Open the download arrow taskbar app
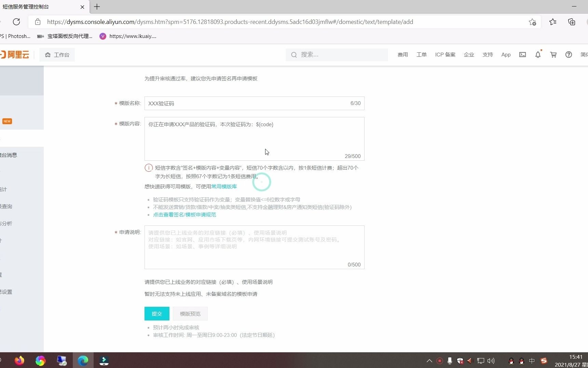 point(104,360)
